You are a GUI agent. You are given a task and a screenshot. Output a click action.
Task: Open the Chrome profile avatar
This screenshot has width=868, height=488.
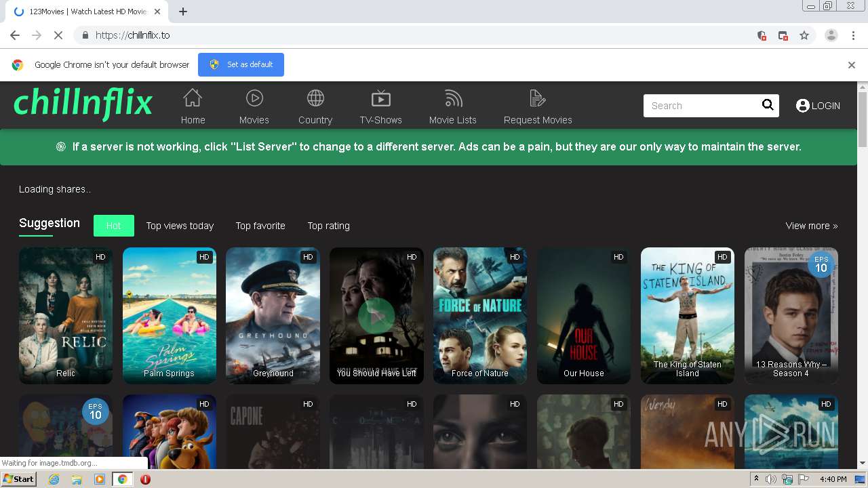pos(831,35)
